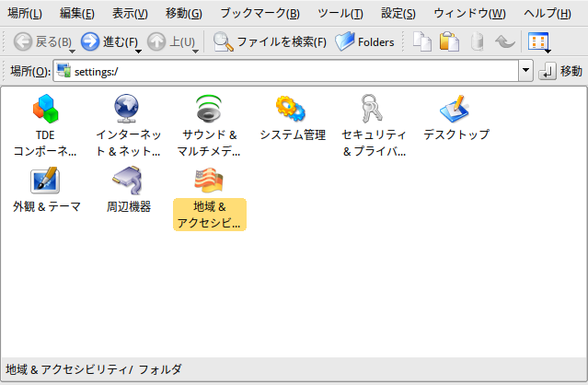This screenshot has height=385, width=588.
Task: Expand the 戻る history dropdown arrow
Action: [72, 51]
